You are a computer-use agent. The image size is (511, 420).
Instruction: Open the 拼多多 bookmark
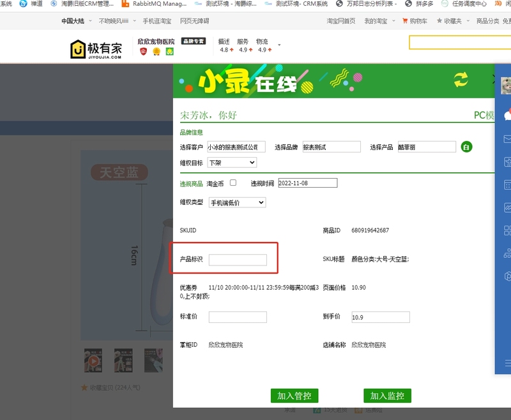(x=419, y=4)
